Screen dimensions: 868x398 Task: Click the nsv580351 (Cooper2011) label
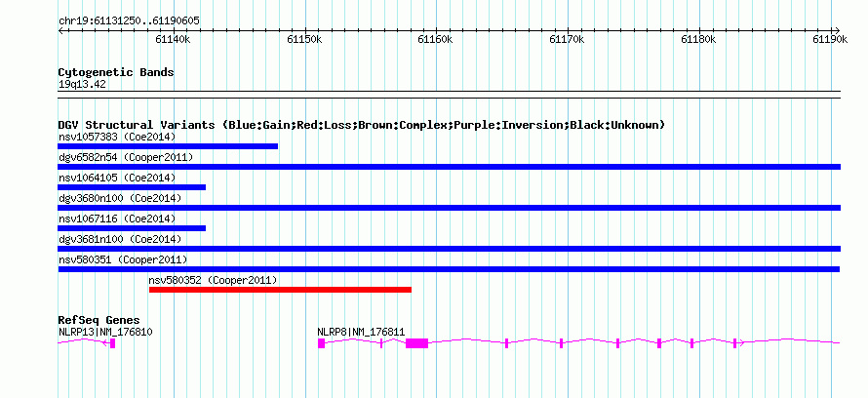click(123, 259)
